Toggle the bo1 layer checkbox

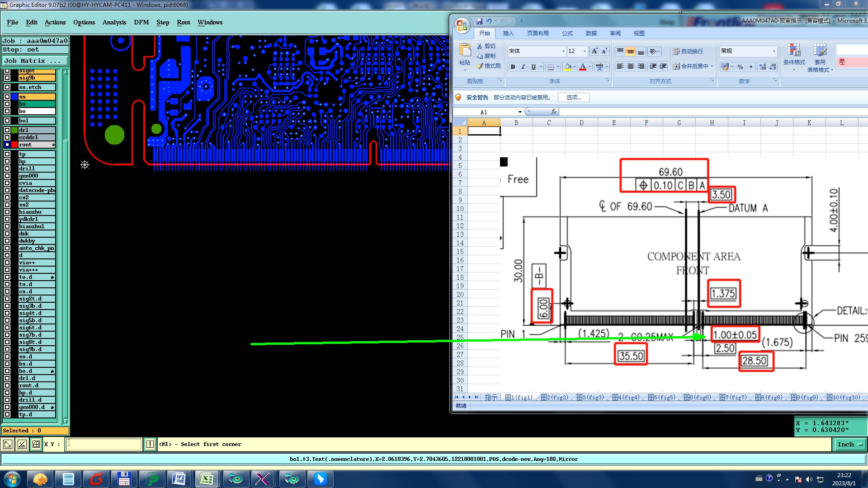point(7,121)
